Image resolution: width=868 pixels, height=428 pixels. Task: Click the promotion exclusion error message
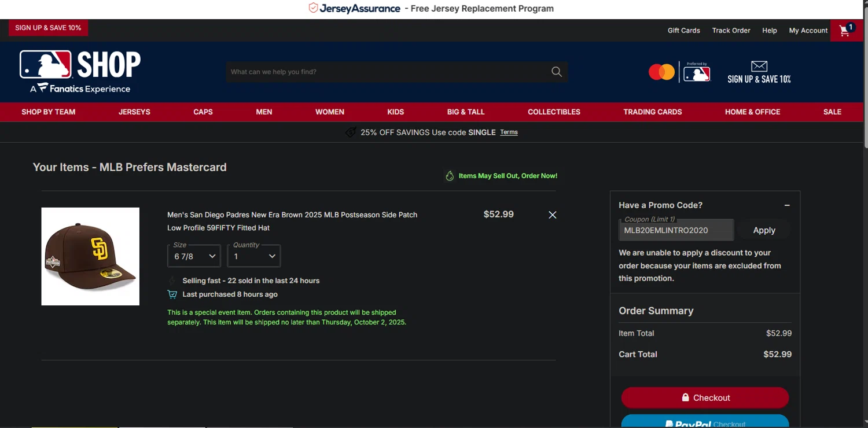click(700, 265)
